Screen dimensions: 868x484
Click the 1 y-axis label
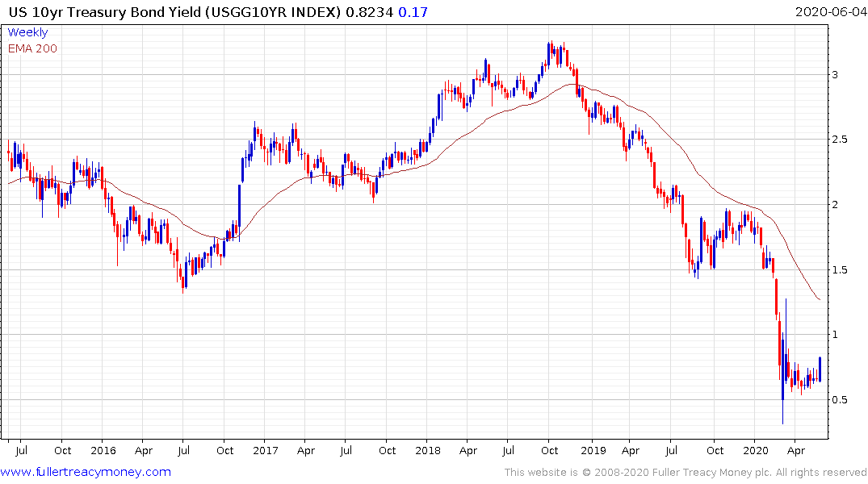(x=835, y=335)
